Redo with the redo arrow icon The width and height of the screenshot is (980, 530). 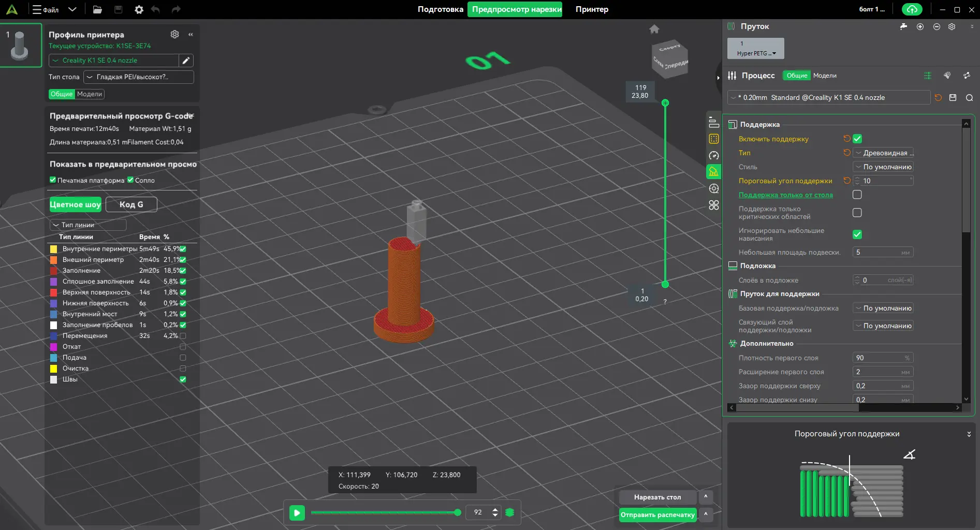point(176,9)
